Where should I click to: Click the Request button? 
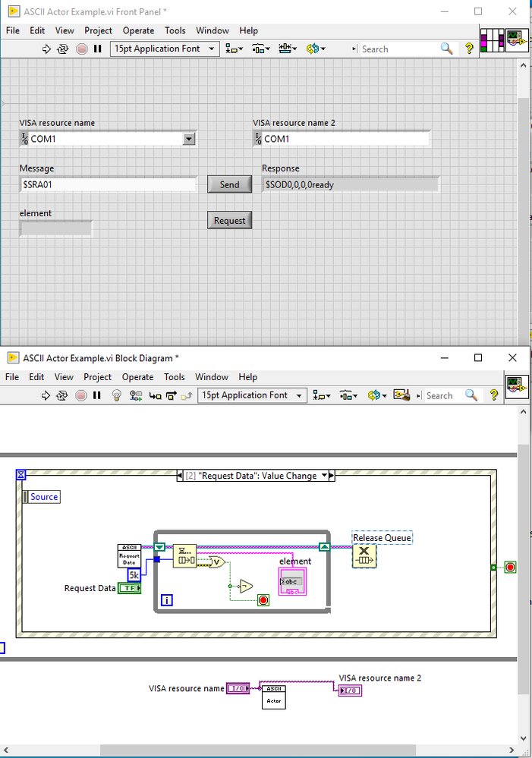(230, 221)
